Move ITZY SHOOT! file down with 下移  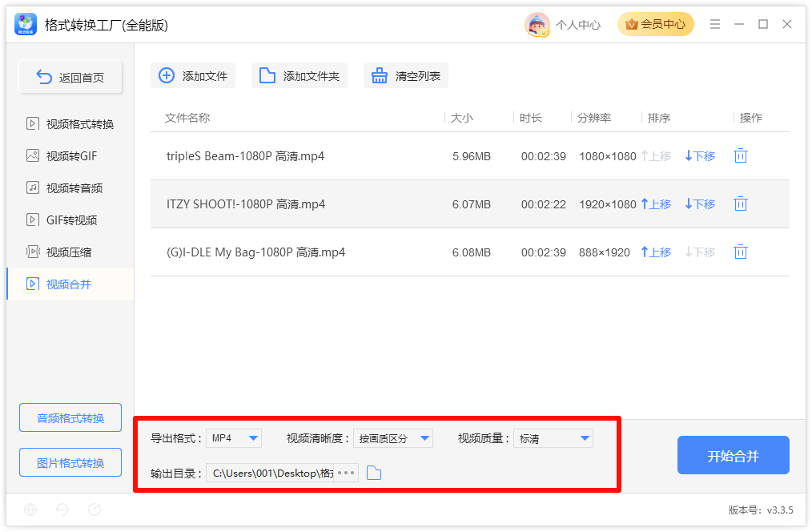tap(700, 204)
